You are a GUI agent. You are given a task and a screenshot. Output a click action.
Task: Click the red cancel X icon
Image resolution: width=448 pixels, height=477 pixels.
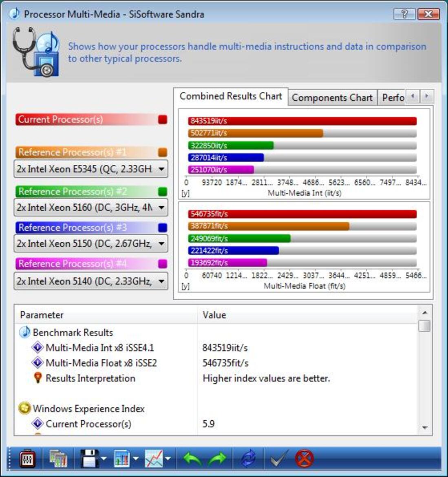coord(305,458)
